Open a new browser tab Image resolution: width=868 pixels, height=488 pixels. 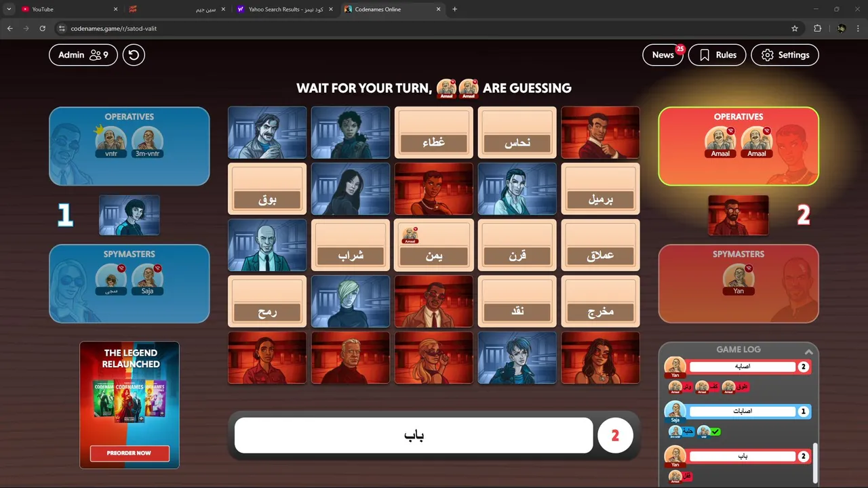point(454,9)
